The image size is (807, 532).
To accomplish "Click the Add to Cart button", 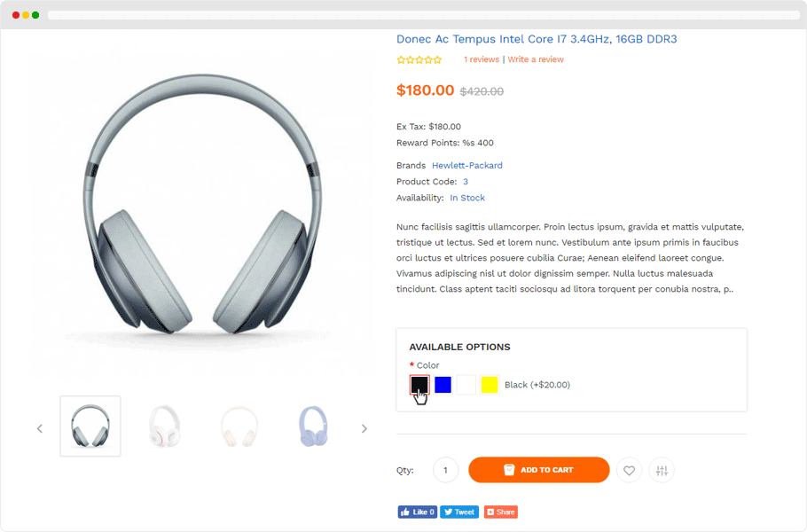I will [x=538, y=470].
